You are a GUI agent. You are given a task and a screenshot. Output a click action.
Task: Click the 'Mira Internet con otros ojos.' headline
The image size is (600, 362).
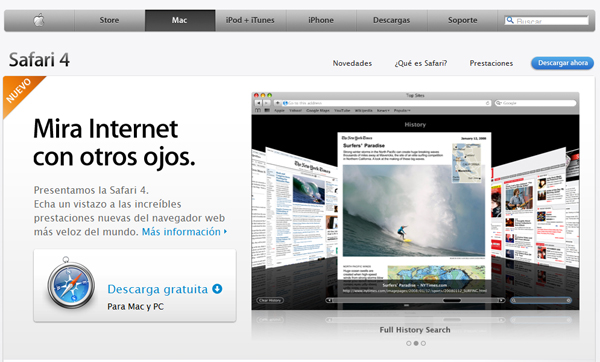(x=114, y=143)
